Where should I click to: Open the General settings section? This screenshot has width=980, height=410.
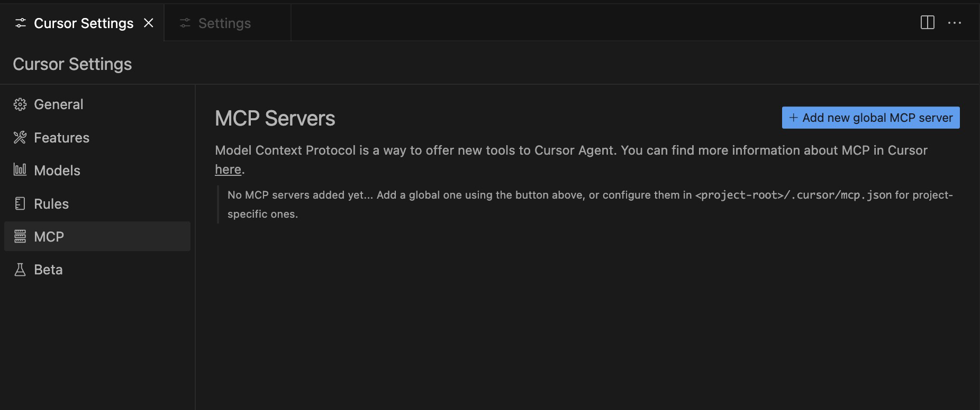[x=97, y=104]
